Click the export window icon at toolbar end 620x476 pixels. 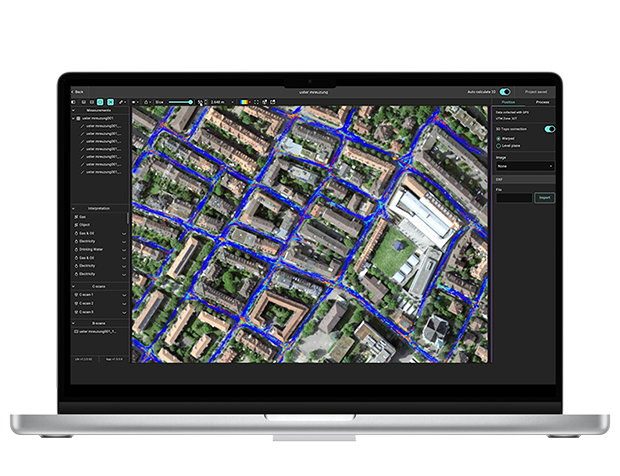pos(273,102)
